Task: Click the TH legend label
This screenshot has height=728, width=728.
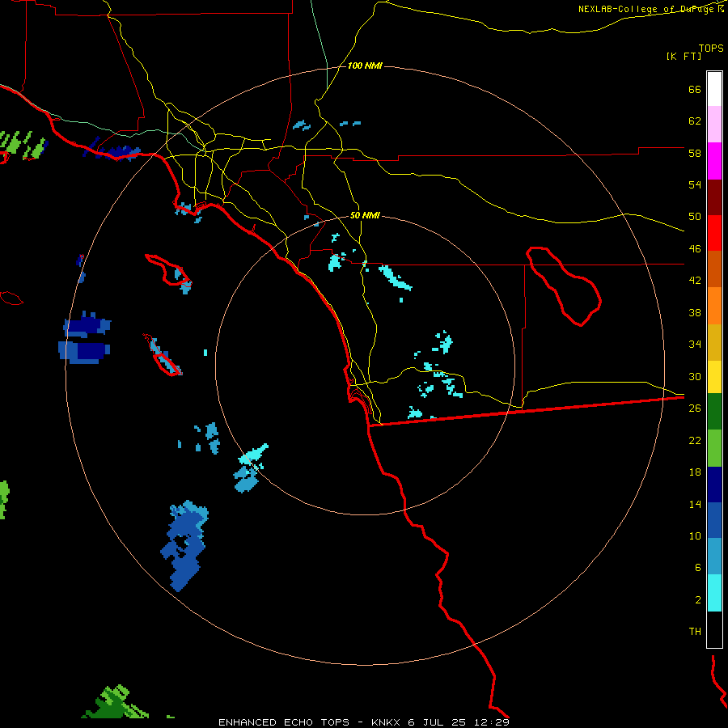Action: click(695, 631)
